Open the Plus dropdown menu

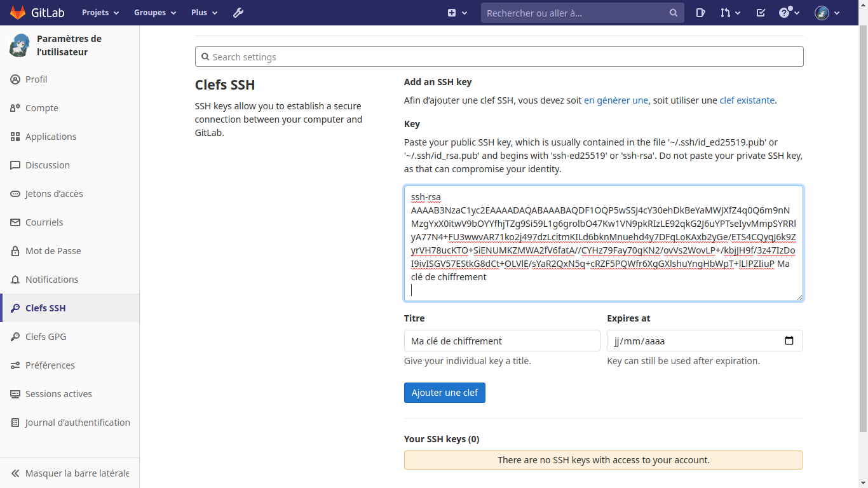click(x=204, y=13)
